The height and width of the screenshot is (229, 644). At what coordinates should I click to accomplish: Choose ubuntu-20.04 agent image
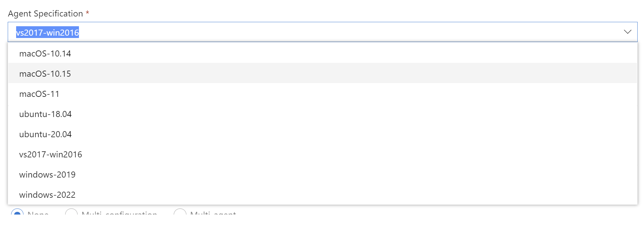(x=323, y=134)
